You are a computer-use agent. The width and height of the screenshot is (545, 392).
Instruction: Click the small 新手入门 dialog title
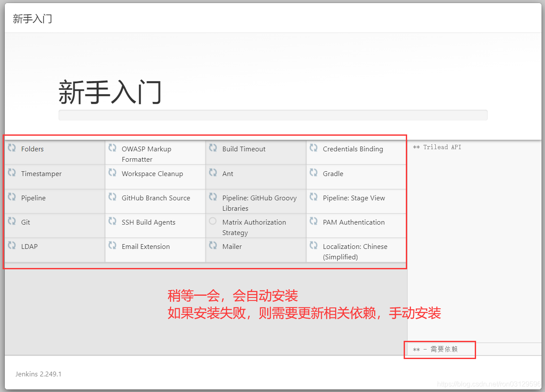tap(33, 19)
